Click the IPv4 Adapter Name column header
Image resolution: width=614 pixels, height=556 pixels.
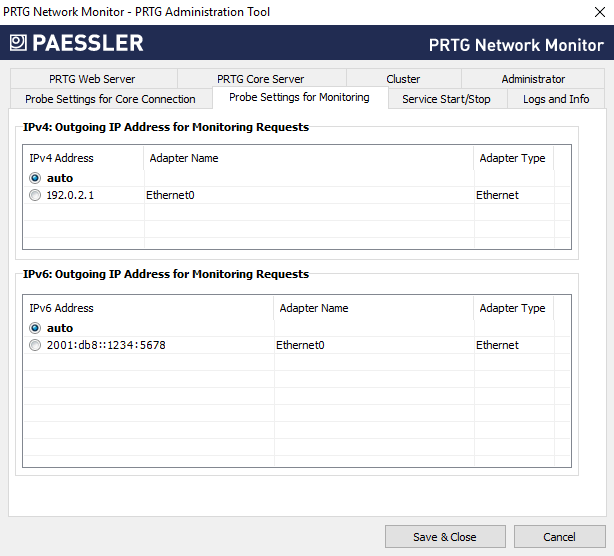pos(184,158)
